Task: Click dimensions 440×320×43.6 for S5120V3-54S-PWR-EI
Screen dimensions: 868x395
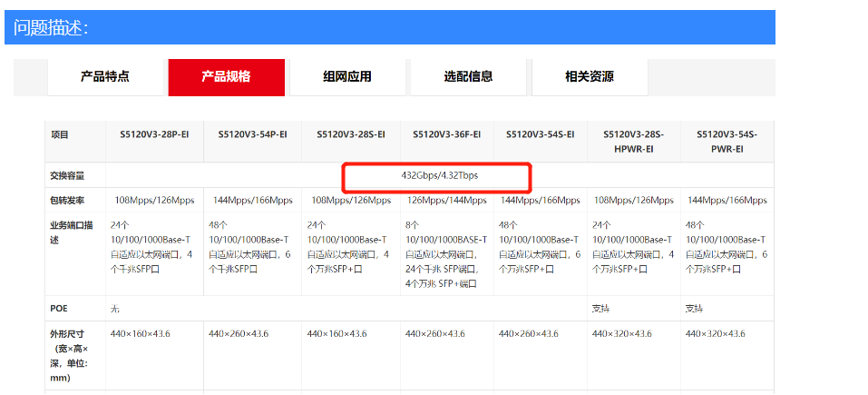Action: coord(716,333)
